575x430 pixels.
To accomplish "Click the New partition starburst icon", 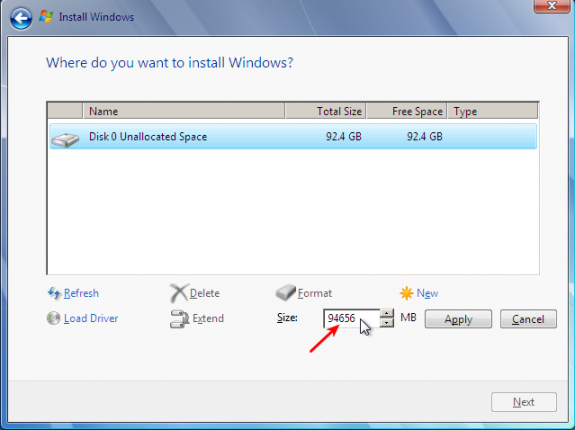I will (406, 293).
